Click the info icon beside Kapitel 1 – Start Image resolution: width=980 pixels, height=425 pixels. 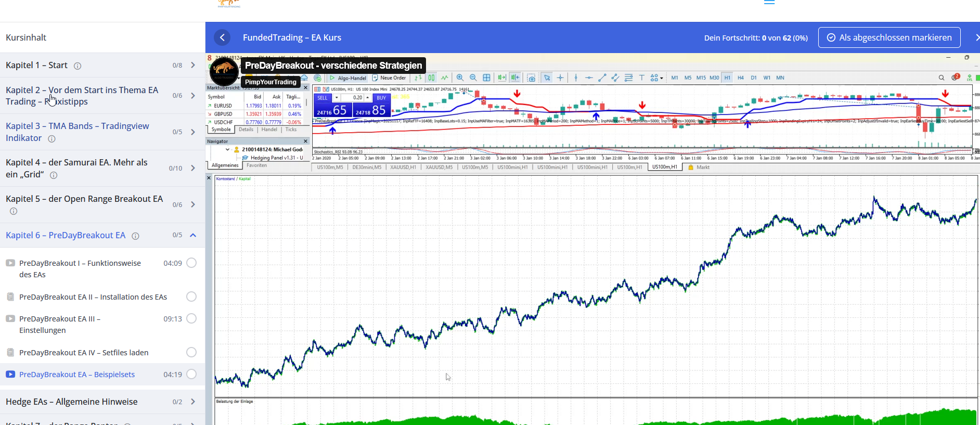point(78,66)
